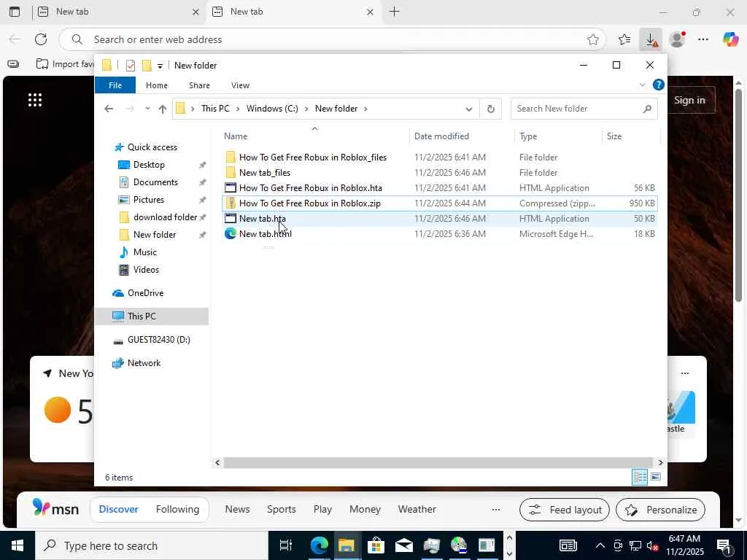Refresh the New folder view

point(491,109)
